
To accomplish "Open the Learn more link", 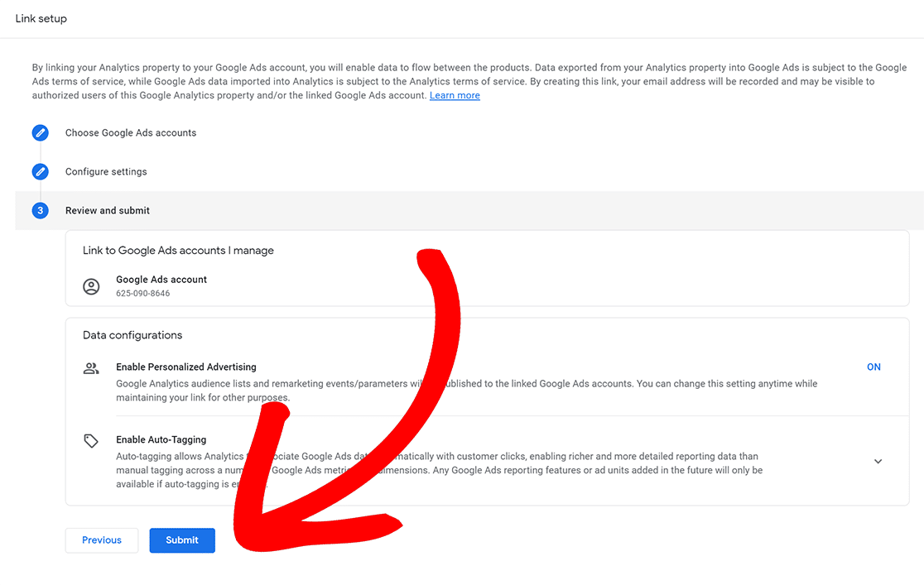I will (x=455, y=94).
